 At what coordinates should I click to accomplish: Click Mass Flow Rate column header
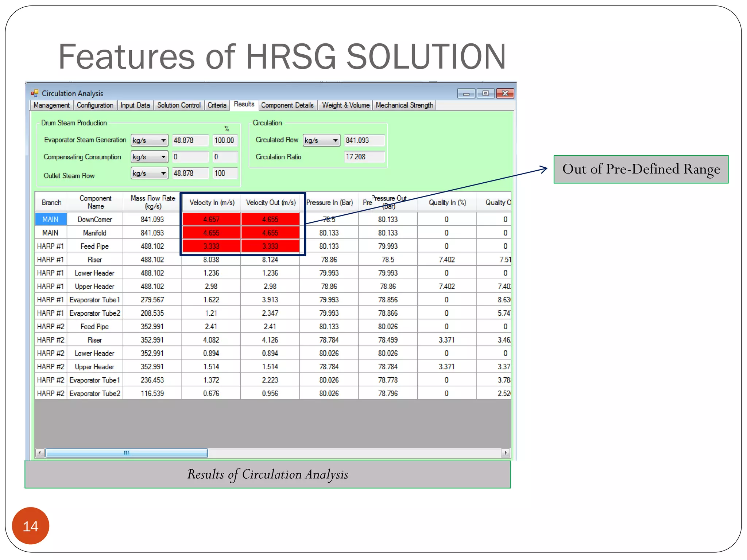[x=152, y=202]
